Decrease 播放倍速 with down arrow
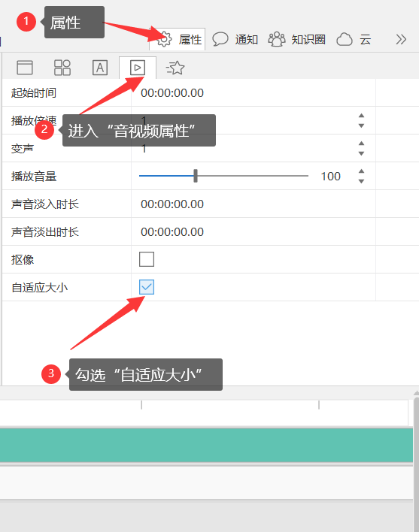Viewport: 419px width, 532px height. tap(361, 125)
